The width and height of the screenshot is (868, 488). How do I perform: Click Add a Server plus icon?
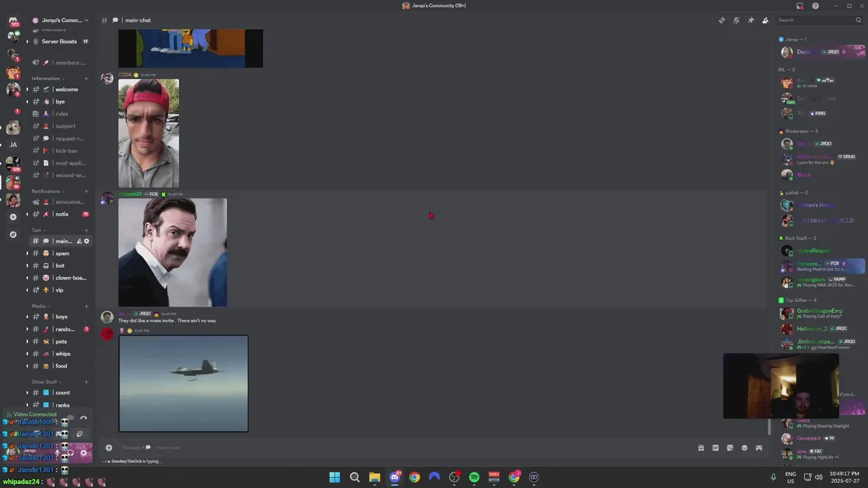[13, 217]
